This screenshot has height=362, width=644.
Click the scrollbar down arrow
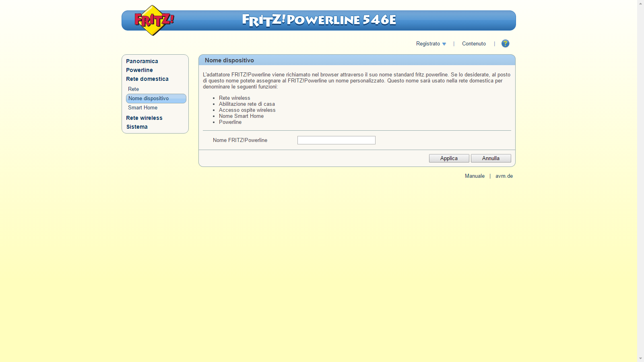click(x=640, y=358)
